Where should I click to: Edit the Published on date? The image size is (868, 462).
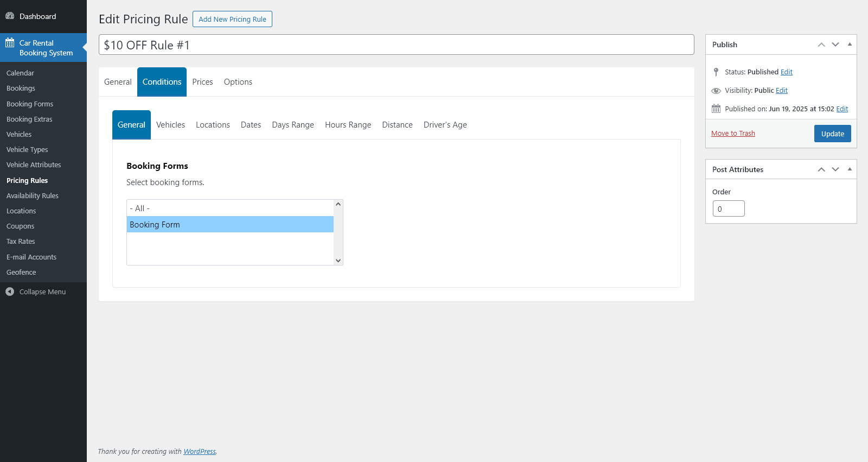click(x=842, y=109)
